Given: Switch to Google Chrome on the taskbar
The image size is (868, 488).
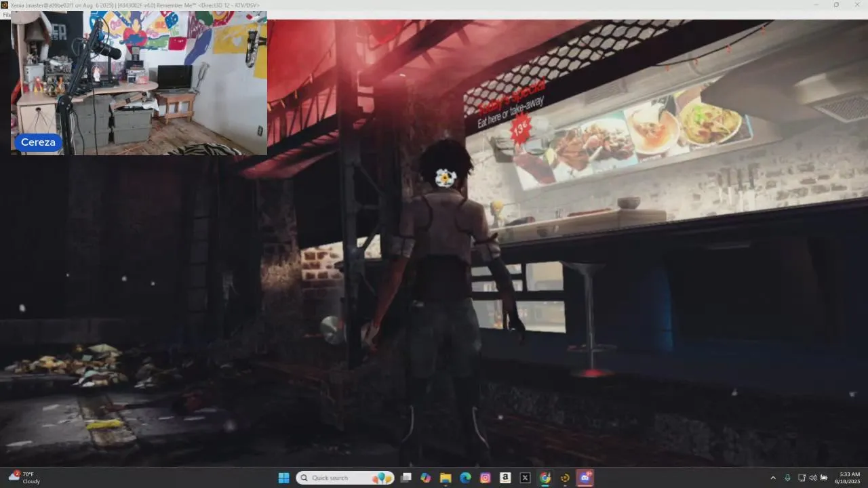Looking at the screenshot, I should coord(545,478).
